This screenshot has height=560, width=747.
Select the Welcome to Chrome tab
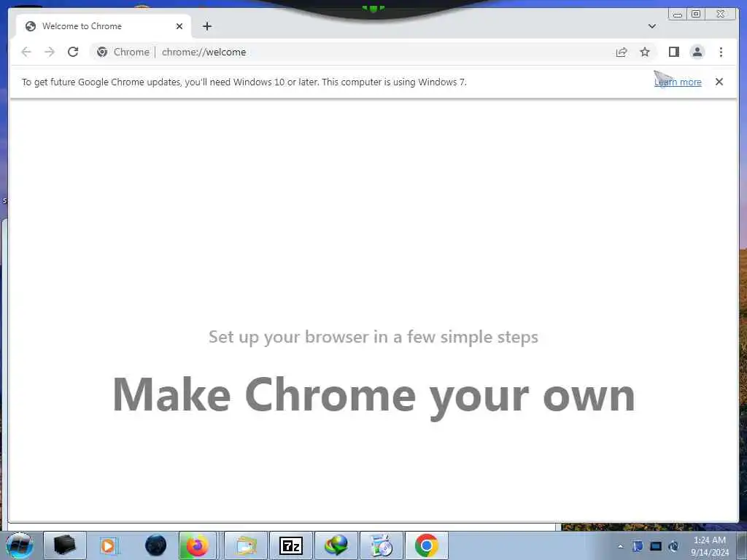point(104,26)
